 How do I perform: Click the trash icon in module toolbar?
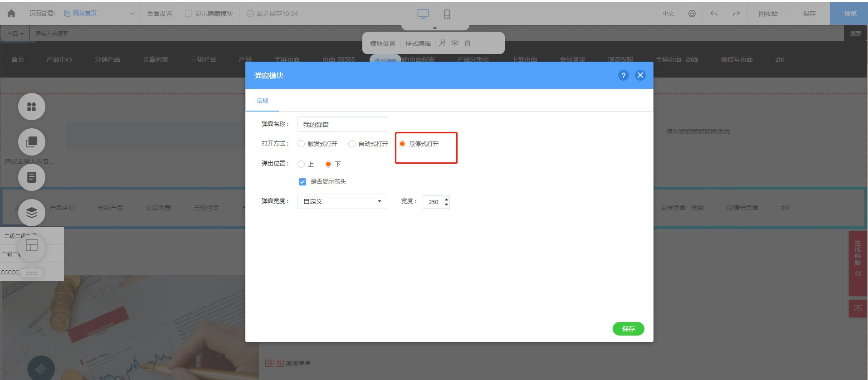tap(468, 43)
